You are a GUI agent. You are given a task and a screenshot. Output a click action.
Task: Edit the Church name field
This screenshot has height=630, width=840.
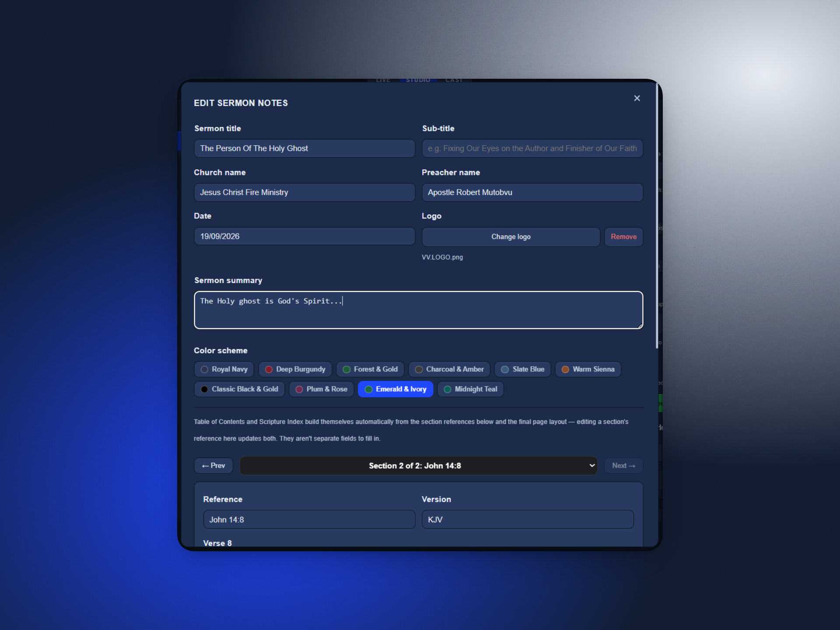click(304, 192)
